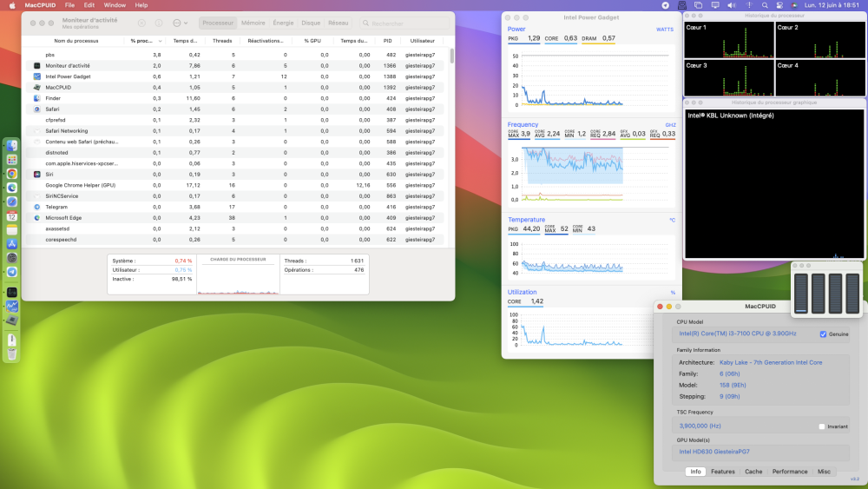Image resolution: width=868 pixels, height=489 pixels.
Task: Click the Safari process icon in list
Action: [37, 109]
